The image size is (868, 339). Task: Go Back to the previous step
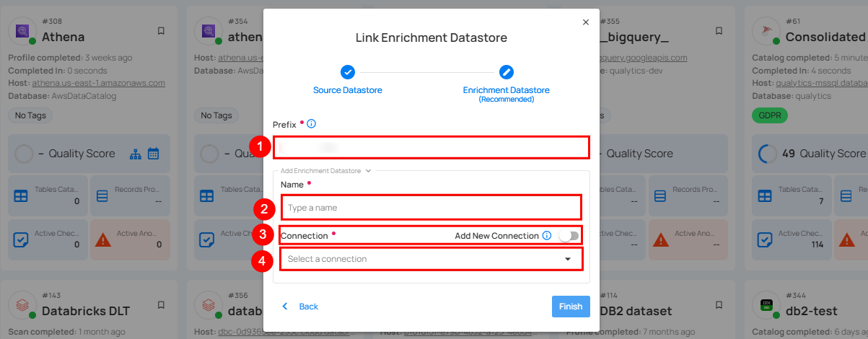[301, 307]
